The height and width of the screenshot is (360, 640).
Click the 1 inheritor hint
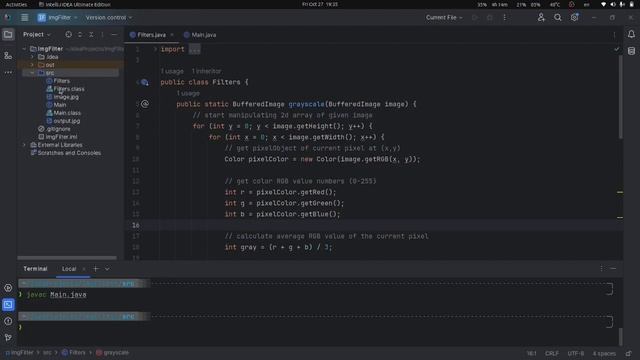[x=207, y=71]
